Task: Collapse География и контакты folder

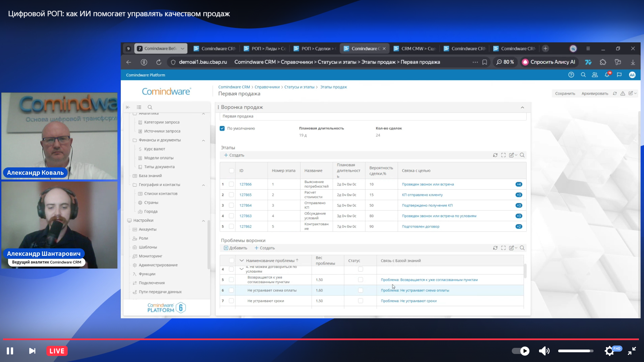Action: tap(204, 185)
